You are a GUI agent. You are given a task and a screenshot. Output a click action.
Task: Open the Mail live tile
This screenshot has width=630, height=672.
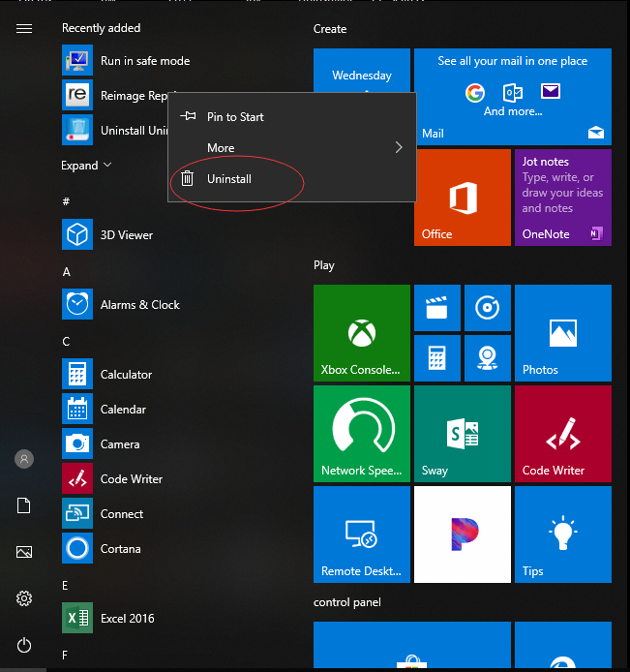pos(513,97)
